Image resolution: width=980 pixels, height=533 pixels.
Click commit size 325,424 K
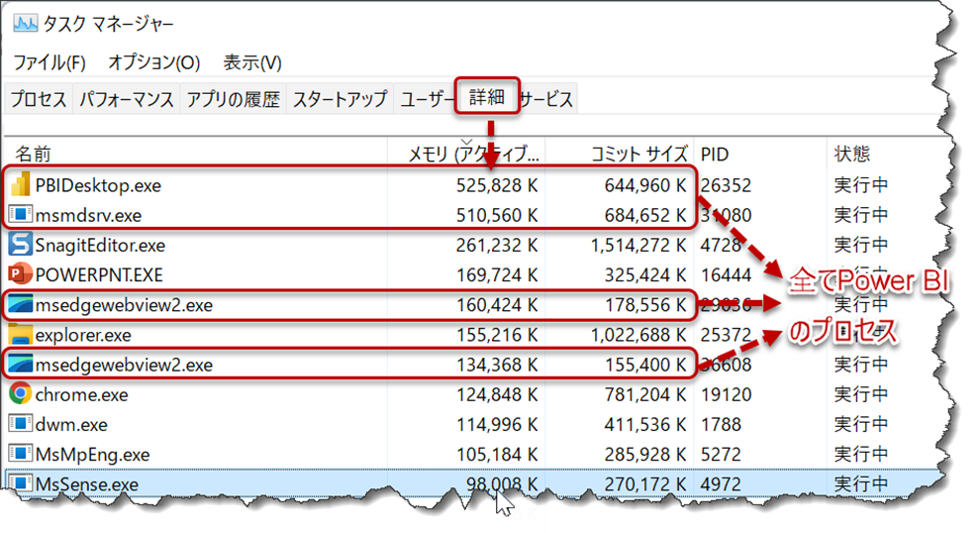[645, 275]
